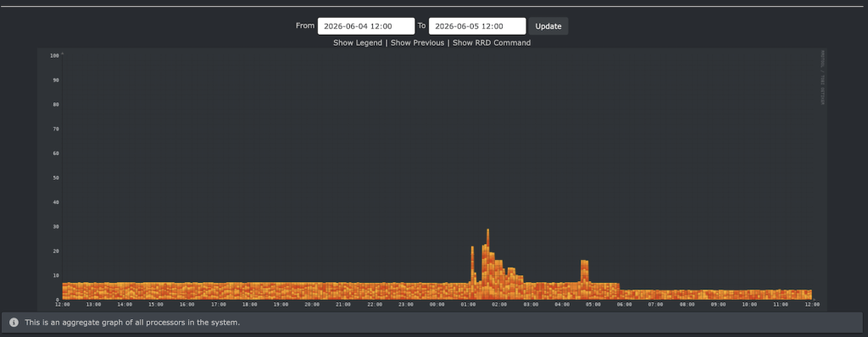Click the 02:00 time axis label
This screenshot has height=337, width=868.
click(x=499, y=304)
